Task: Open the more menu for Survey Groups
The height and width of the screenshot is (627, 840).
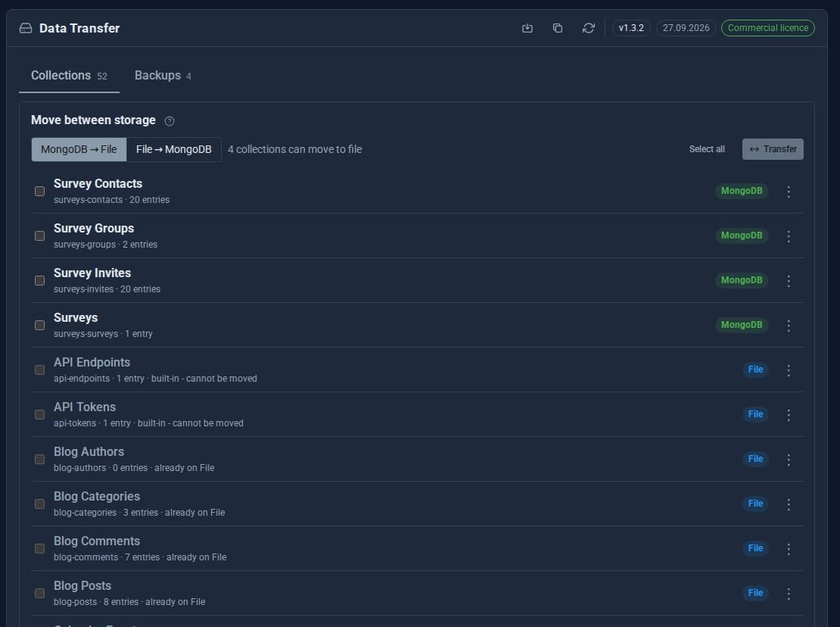Action: (x=789, y=236)
